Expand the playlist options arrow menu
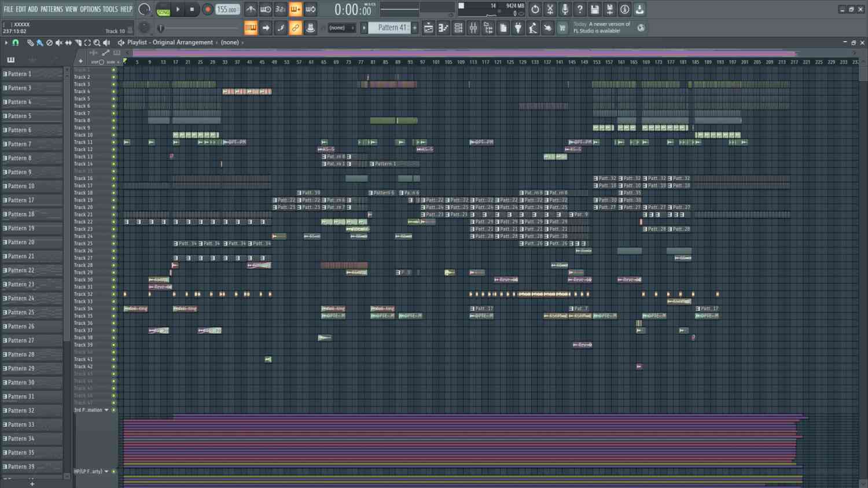The image size is (868, 488). tap(6, 43)
